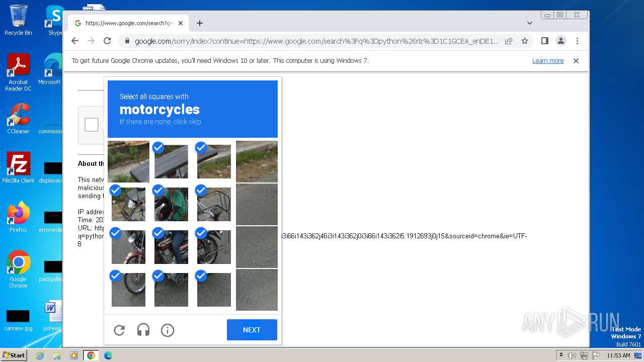Expand the tab search chevron

(530, 23)
